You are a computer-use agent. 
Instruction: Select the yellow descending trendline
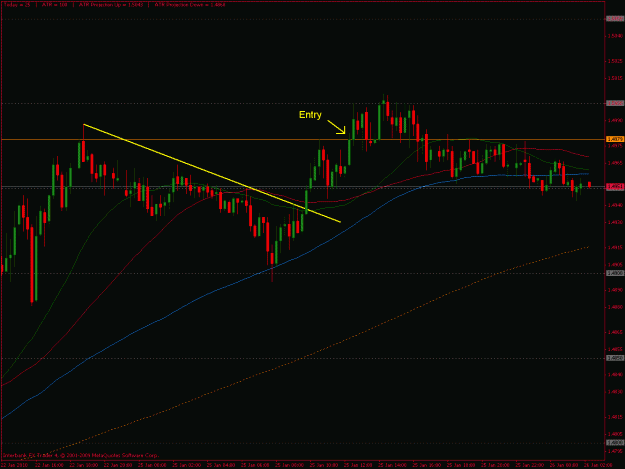point(211,173)
